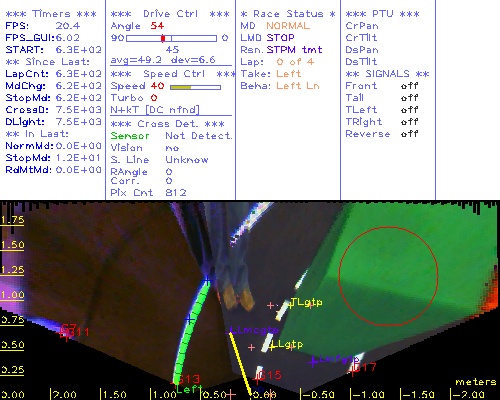Click the red G15 marker
This screenshot has width=500, height=400.
[x=270, y=375]
